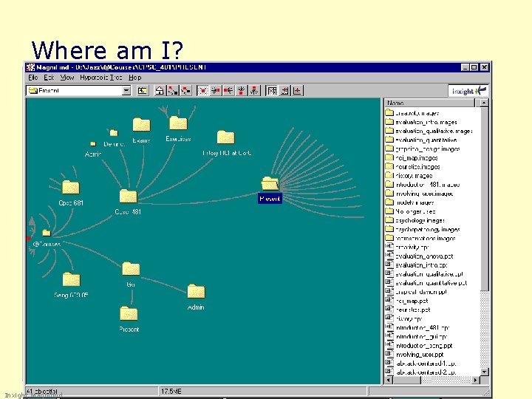
Task: Click the file list scroll-down arrow
Action: pos(484,372)
